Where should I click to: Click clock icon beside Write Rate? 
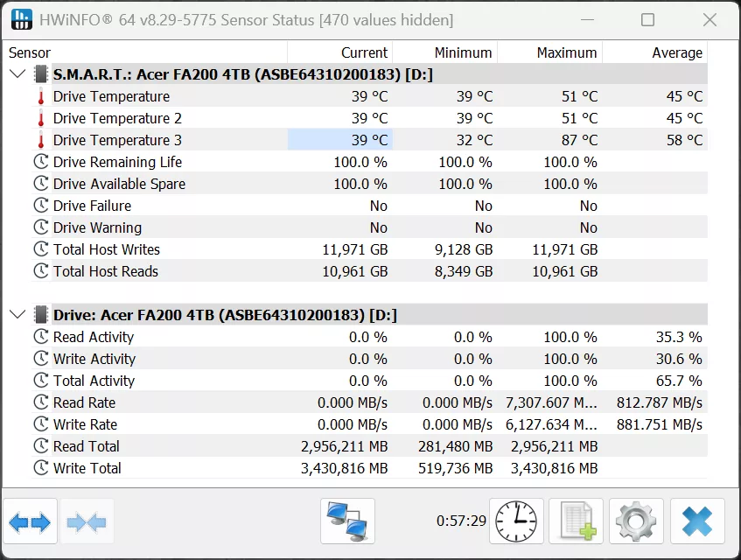[x=41, y=423]
